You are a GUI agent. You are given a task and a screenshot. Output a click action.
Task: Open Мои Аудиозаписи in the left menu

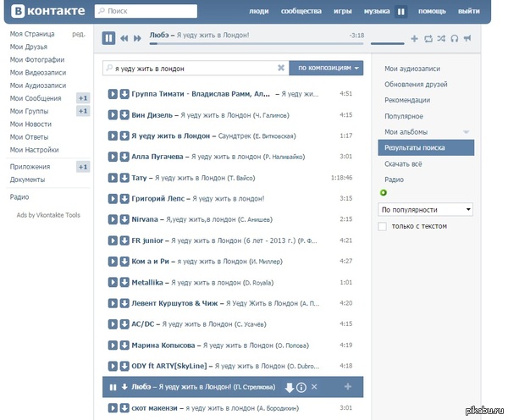pyautogui.click(x=38, y=86)
